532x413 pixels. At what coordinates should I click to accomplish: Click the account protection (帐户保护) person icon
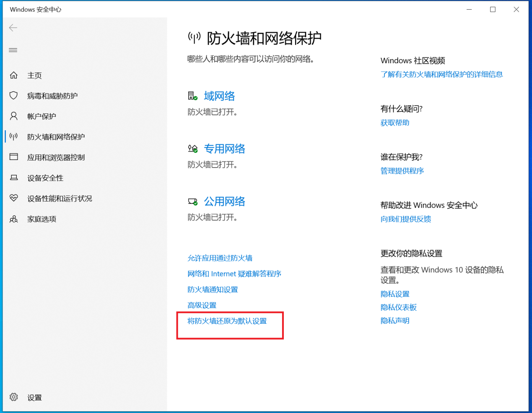click(x=14, y=116)
